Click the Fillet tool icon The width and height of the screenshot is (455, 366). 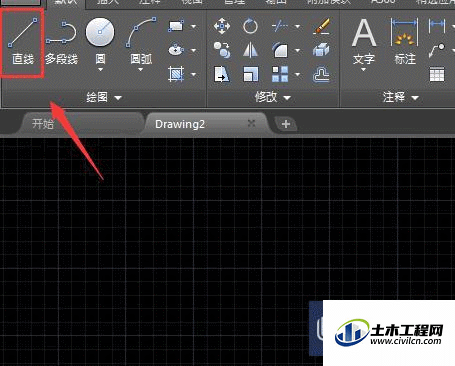pyautogui.click(x=280, y=50)
